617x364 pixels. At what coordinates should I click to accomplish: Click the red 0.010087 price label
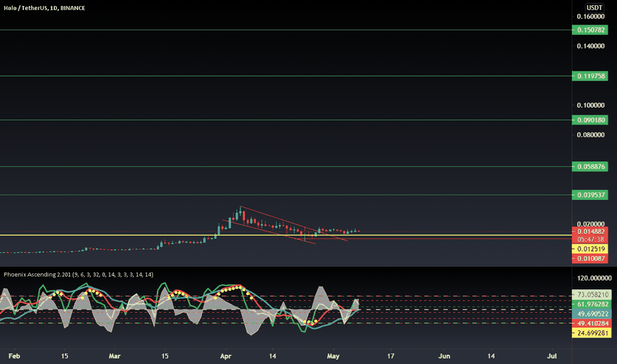[590, 259]
